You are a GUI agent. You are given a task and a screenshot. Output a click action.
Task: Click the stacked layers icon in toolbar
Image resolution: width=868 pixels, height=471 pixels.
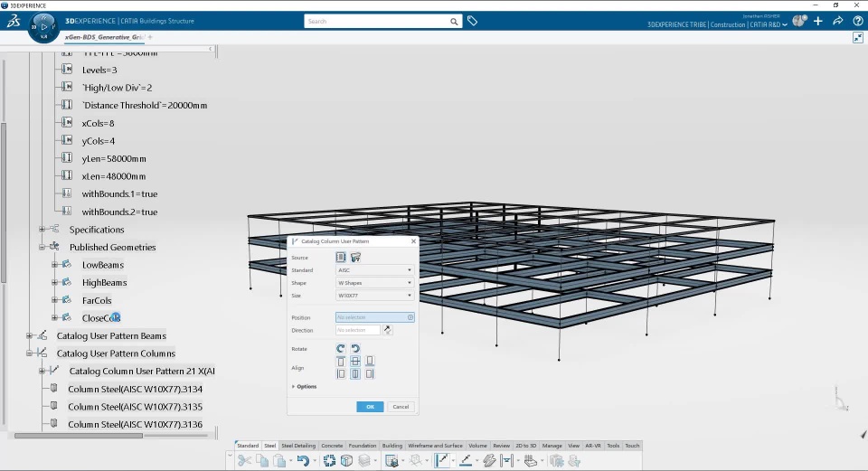coord(363,460)
